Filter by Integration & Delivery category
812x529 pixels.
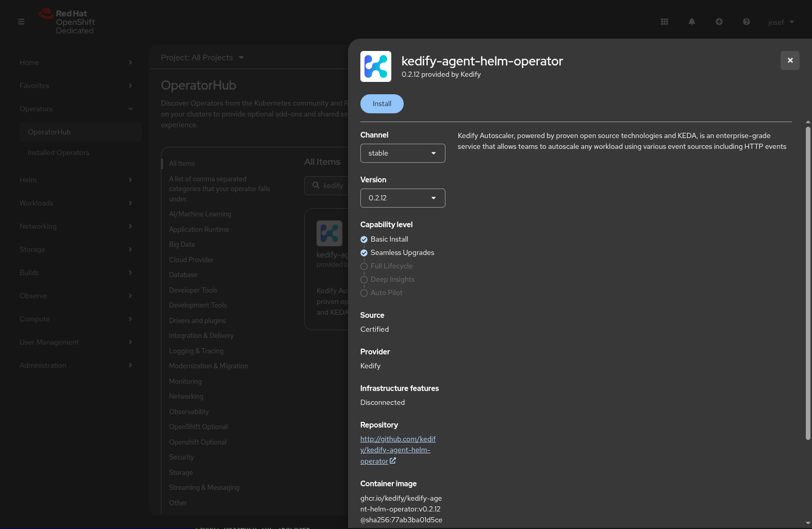pyautogui.click(x=202, y=335)
